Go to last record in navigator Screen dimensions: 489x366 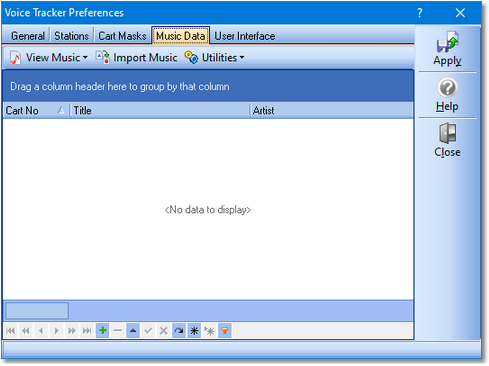87,331
